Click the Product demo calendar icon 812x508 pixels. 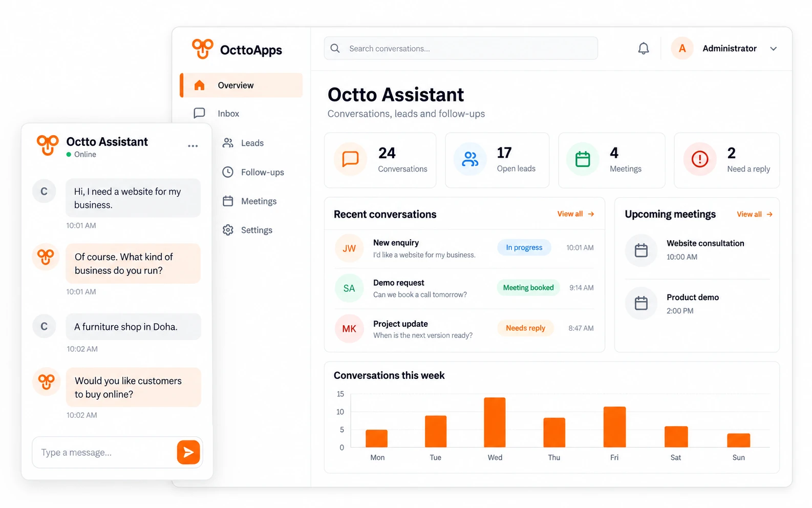(641, 304)
